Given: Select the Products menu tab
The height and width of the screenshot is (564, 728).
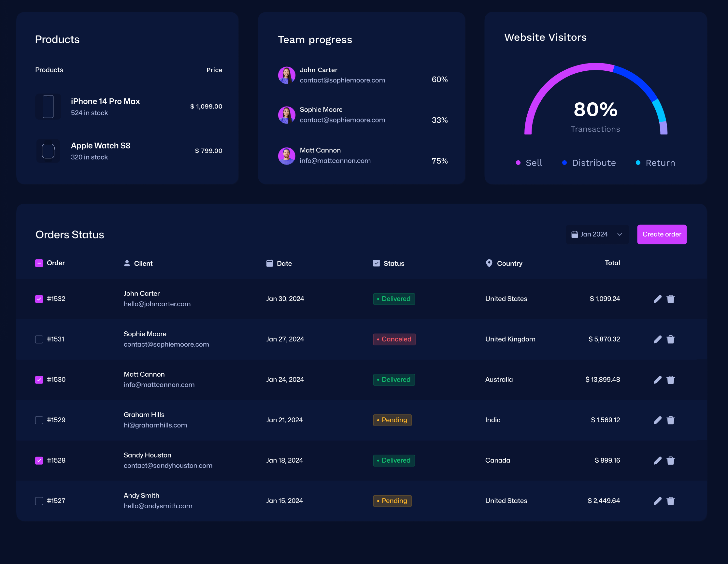Looking at the screenshot, I should [x=57, y=40].
